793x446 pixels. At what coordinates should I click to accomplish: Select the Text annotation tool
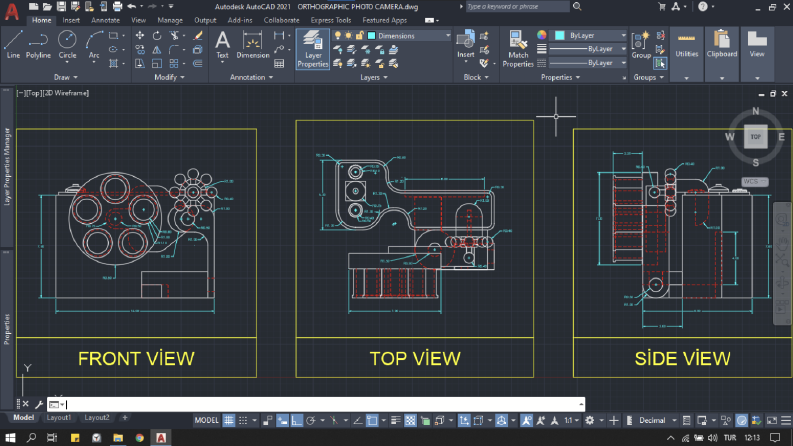[x=222, y=44]
